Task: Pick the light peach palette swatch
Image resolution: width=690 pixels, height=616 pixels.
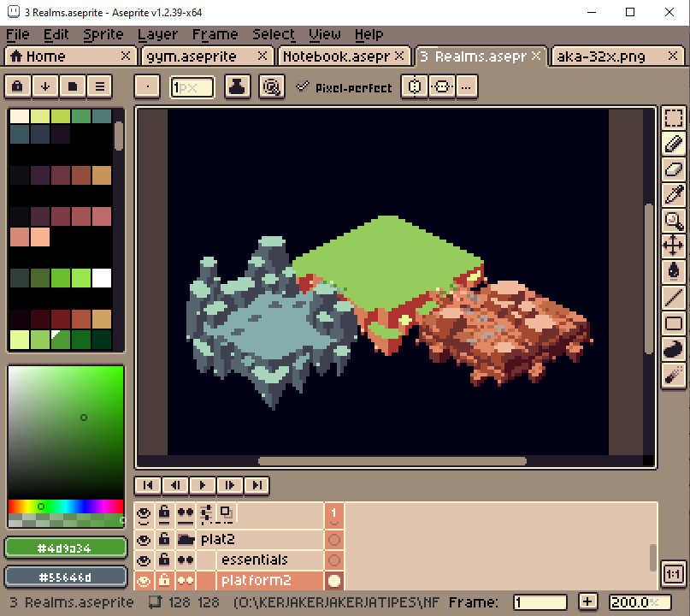Action: point(40,237)
